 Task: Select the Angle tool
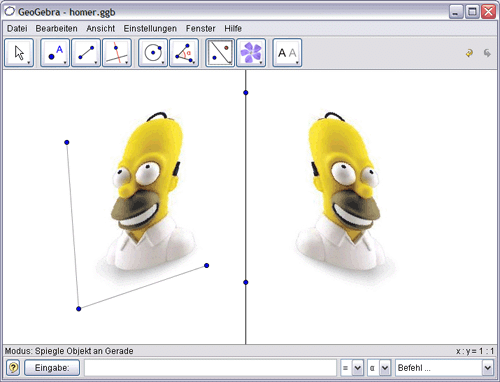(x=184, y=52)
